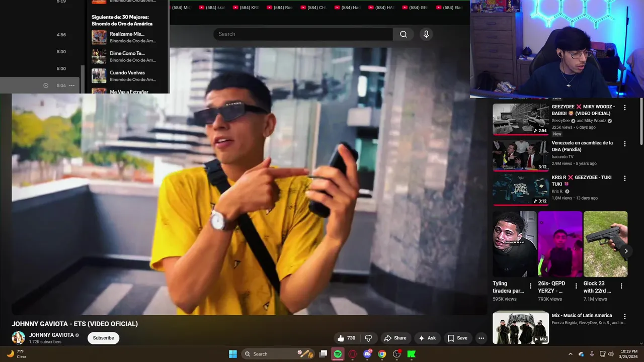Viewport: 644px width, 362px height.
Task: Open options for 26is- QEPD YERZY short
Action: coord(576,286)
